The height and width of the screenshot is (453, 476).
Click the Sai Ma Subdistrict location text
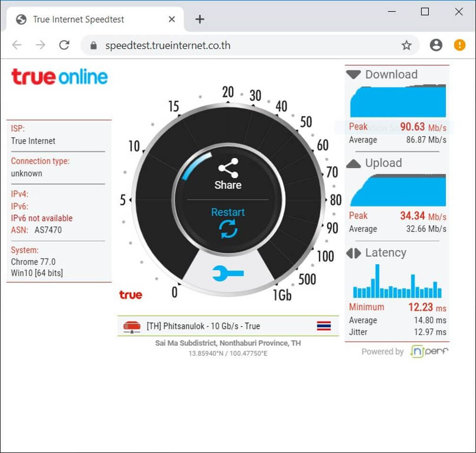(228, 343)
